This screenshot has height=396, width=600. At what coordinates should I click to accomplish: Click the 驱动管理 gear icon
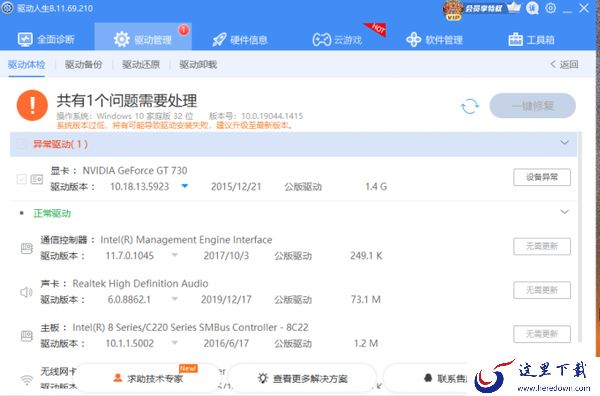(x=122, y=40)
